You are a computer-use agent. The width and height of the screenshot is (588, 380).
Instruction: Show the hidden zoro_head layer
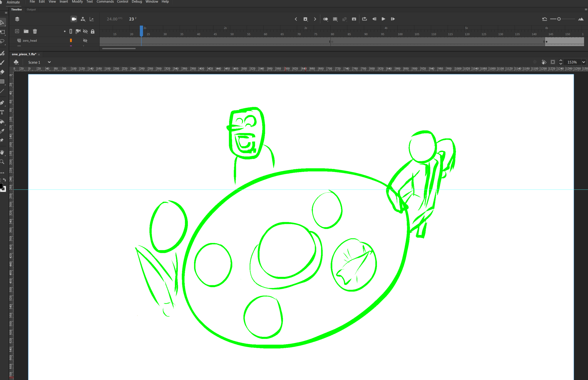pyautogui.click(x=85, y=40)
